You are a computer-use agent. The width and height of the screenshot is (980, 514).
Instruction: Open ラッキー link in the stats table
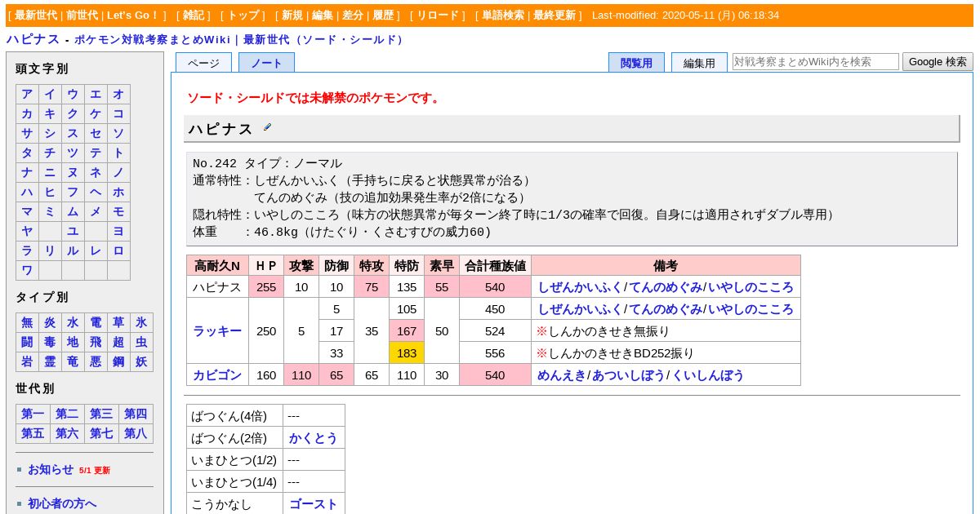217,331
